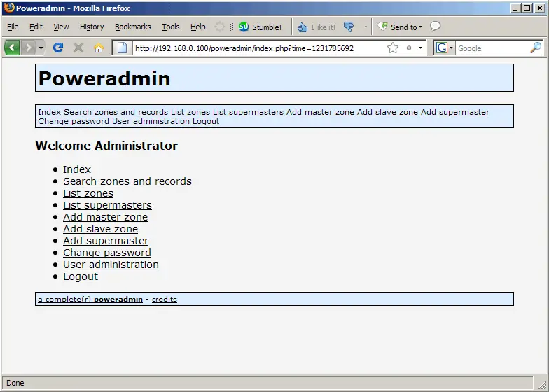549x392 pixels.
Task: Click Add slave zone in top nav bar
Action: (x=388, y=112)
